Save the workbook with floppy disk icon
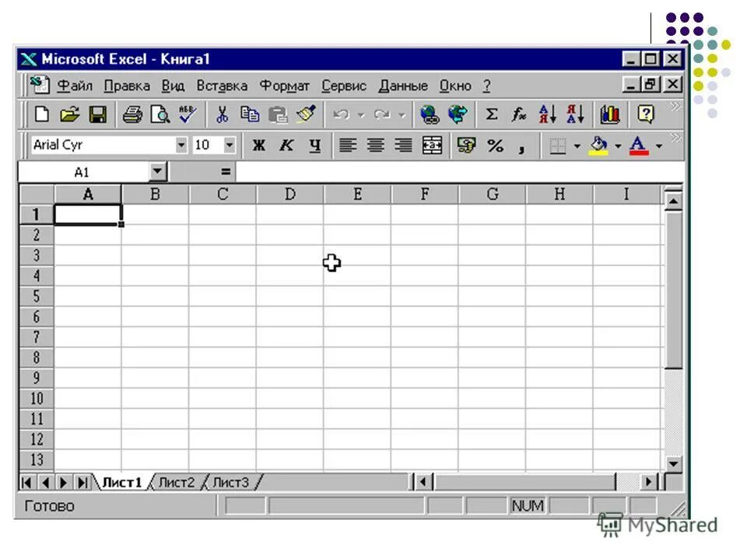Viewport: 747px width, 560px height. [98, 114]
